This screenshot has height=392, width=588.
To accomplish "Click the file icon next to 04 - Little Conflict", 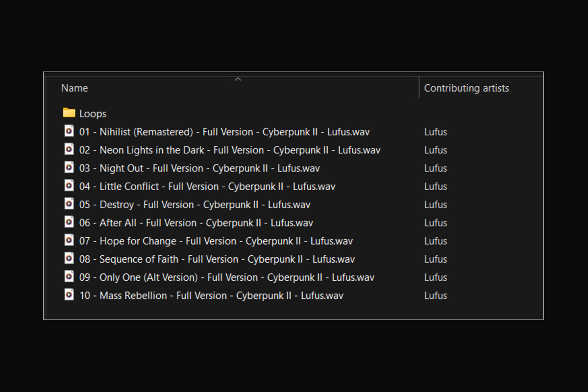I will (x=69, y=186).
